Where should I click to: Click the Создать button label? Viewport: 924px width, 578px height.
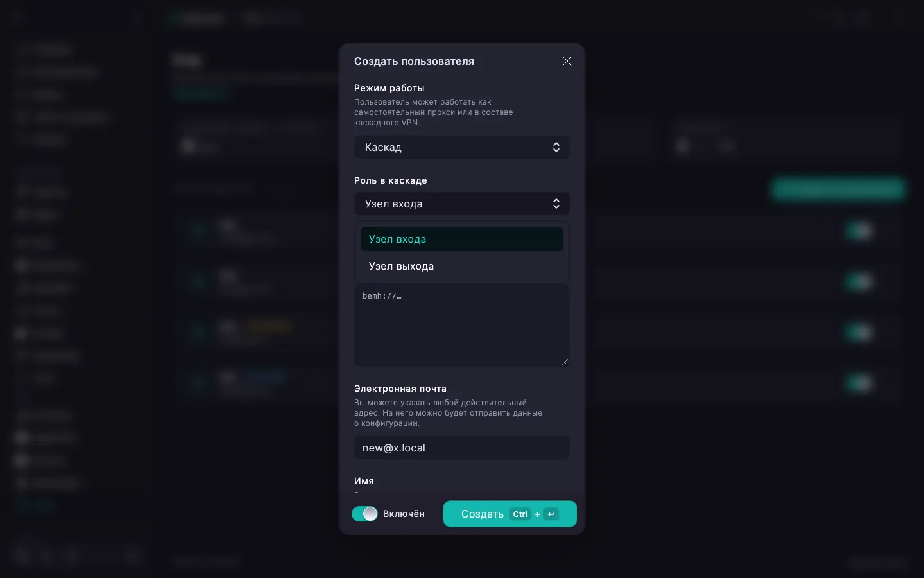pos(483,514)
